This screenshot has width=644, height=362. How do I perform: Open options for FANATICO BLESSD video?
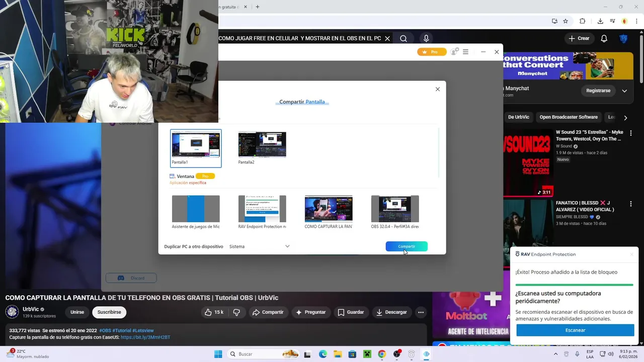click(631, 204)
